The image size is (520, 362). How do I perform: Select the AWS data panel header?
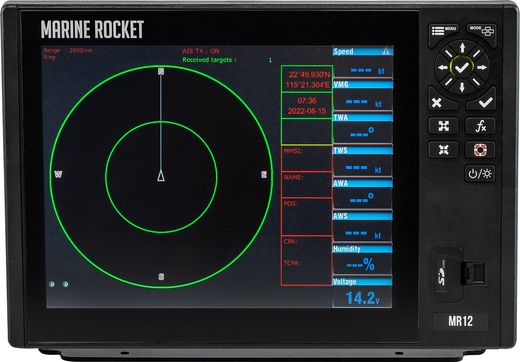coord(363,216)
